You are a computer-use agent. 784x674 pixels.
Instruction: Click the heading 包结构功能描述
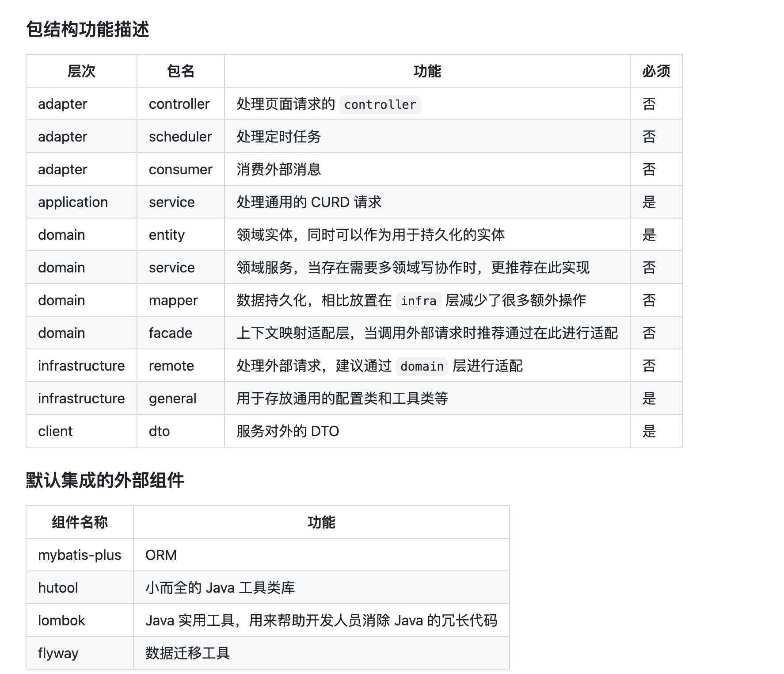[x=88, y=29]
